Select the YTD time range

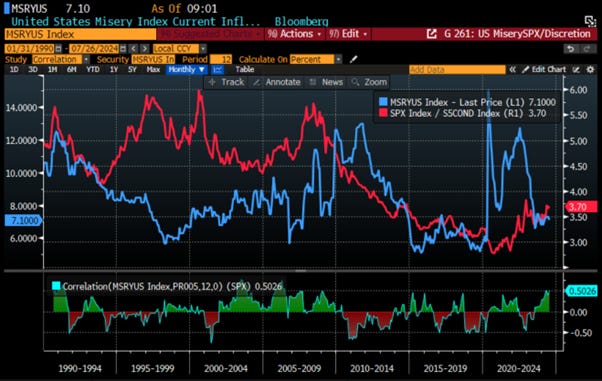(x=93, y=70)
